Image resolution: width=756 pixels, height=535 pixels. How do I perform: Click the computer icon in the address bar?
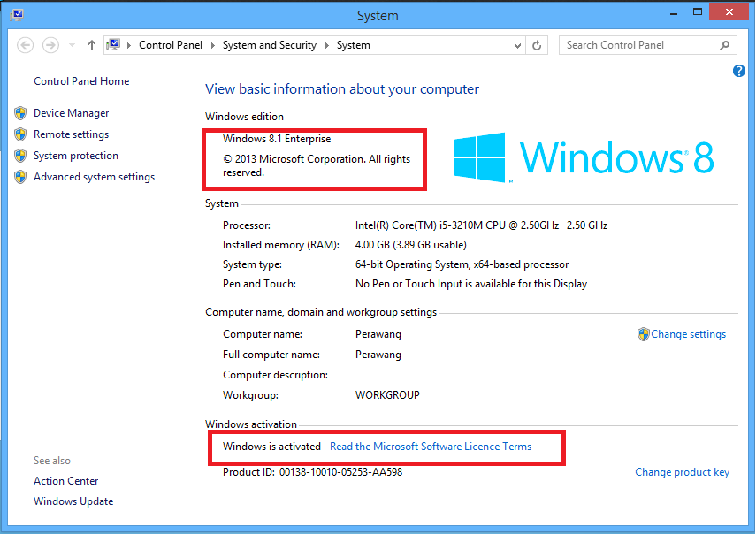pos(113,45)
